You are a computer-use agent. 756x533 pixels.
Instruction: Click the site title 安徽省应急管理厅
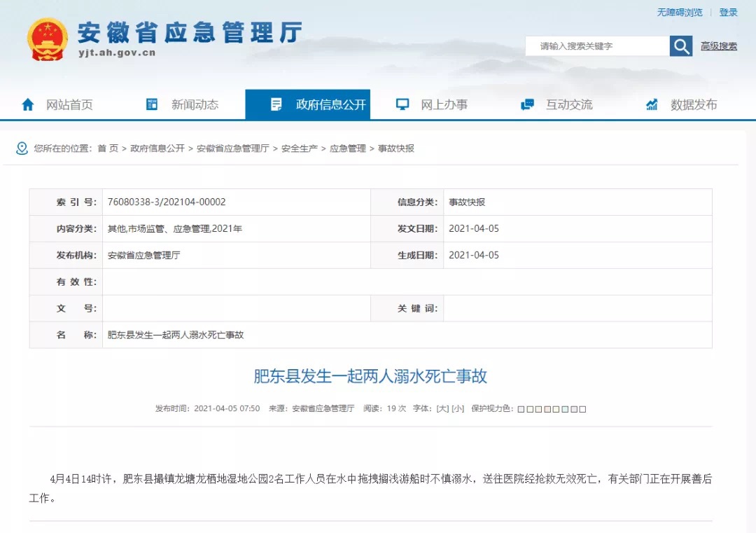click(190, 32)
